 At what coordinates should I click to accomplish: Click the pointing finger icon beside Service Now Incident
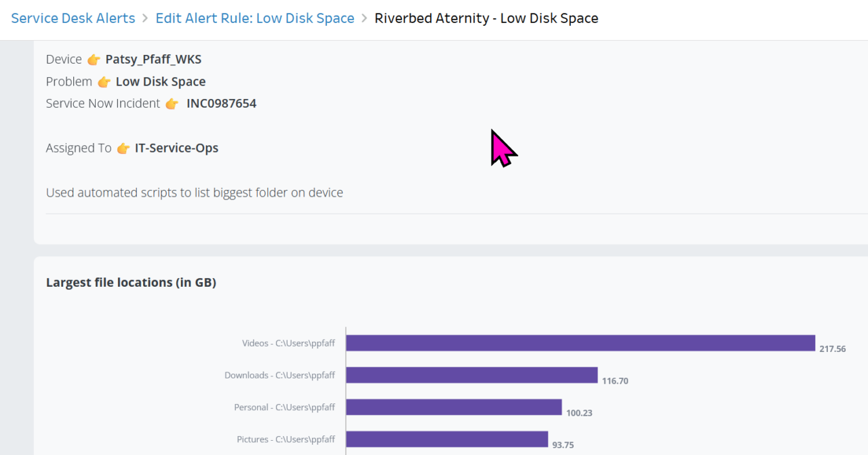pyautogui.click(x=171, y=103)
